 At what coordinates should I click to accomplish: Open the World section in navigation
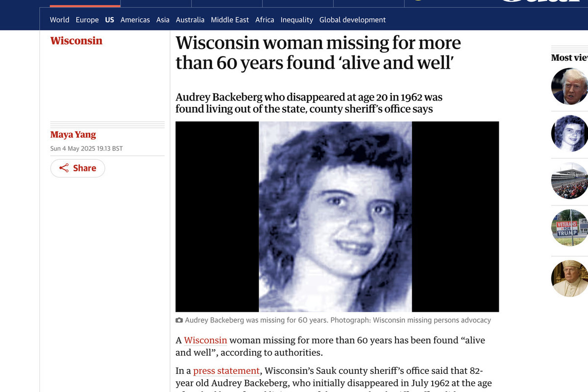click(59, 20)
